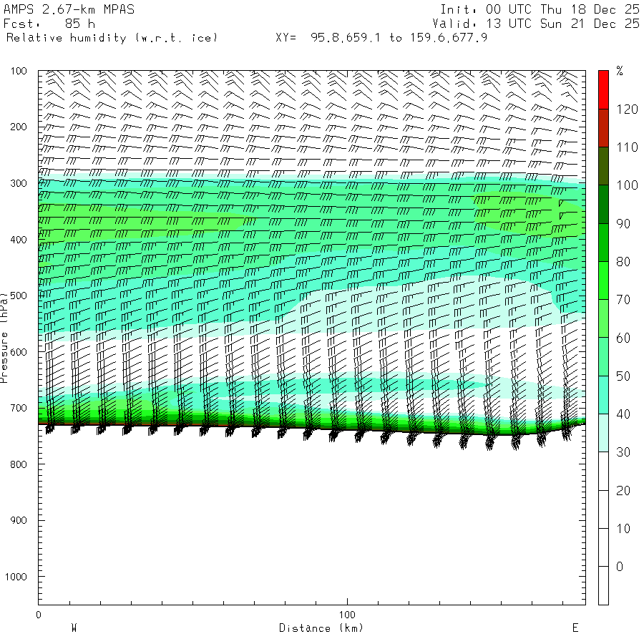
Task: Click the Pressure (hPa) axis label
Action: coord(5,336)
